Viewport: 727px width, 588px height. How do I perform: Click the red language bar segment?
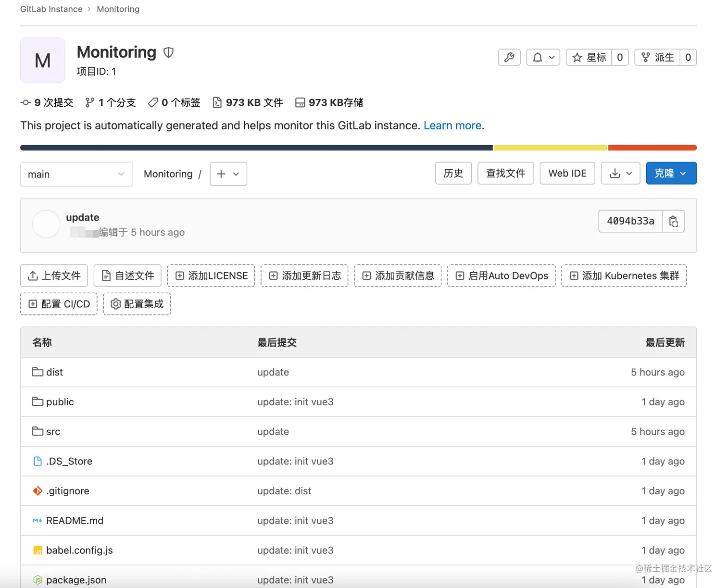click(x=652, y=148)
